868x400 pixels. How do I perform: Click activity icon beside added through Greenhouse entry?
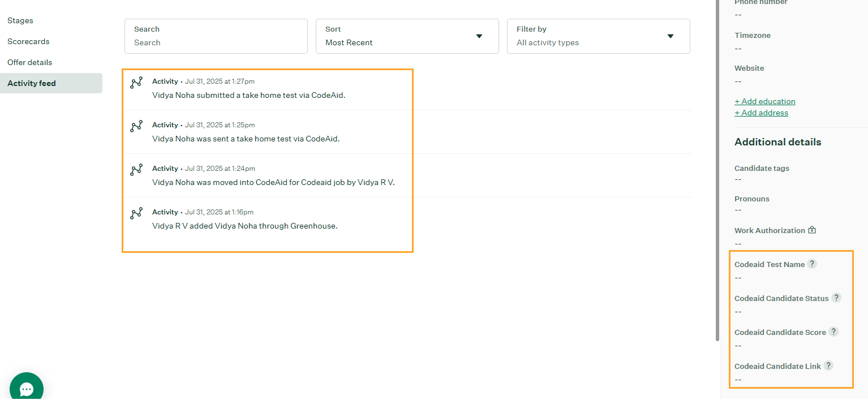[136, 213]
